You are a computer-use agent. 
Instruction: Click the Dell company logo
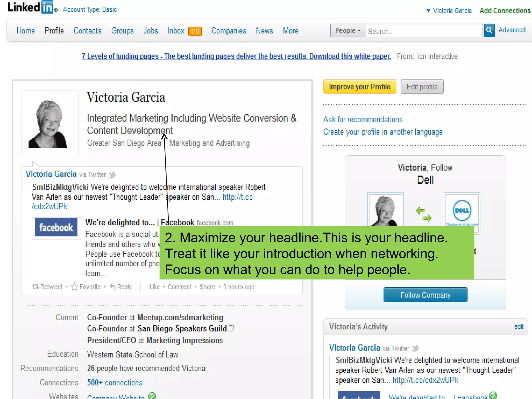click(x=462, y=210)
